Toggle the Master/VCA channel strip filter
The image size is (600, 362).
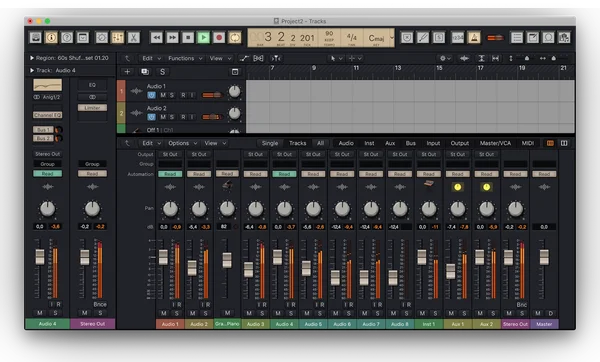click(x=495, y=143)
